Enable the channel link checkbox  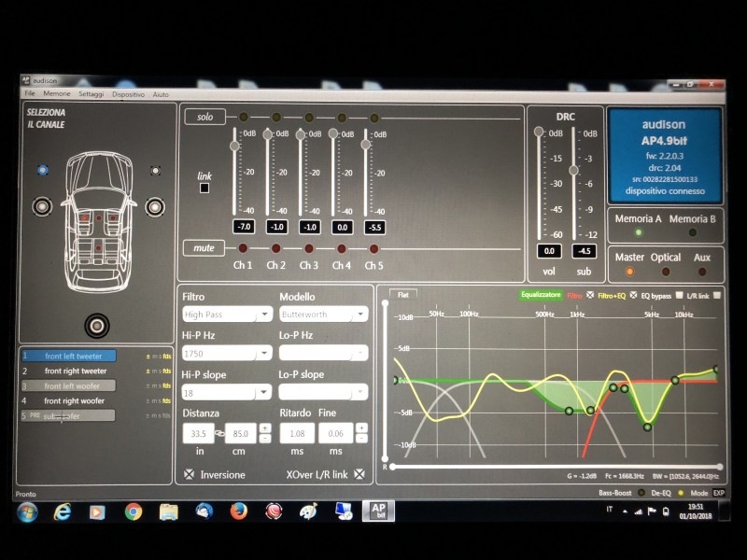(x=204, y=189)
